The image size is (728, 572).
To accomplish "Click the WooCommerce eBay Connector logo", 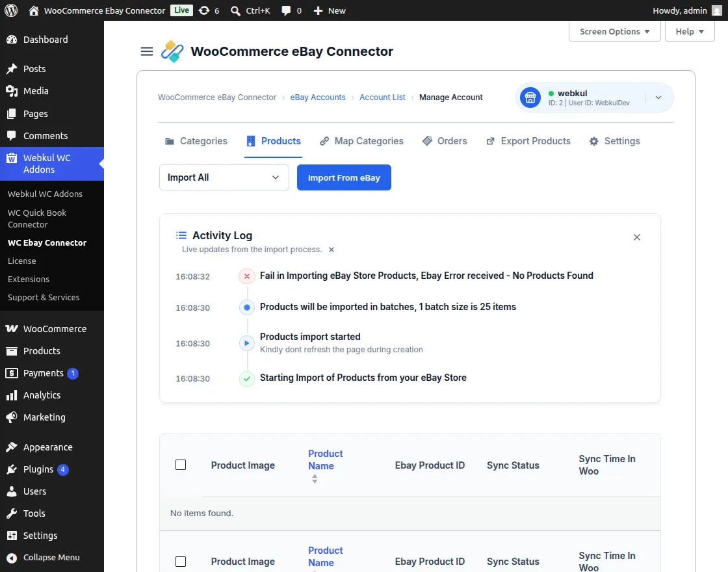I will [x=172, y=51].
